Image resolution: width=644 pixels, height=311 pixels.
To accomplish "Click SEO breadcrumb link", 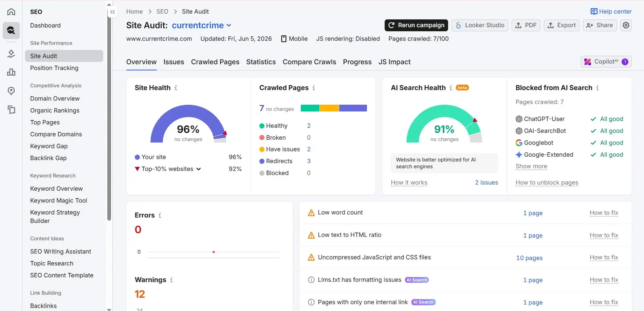I will (162, 12).
